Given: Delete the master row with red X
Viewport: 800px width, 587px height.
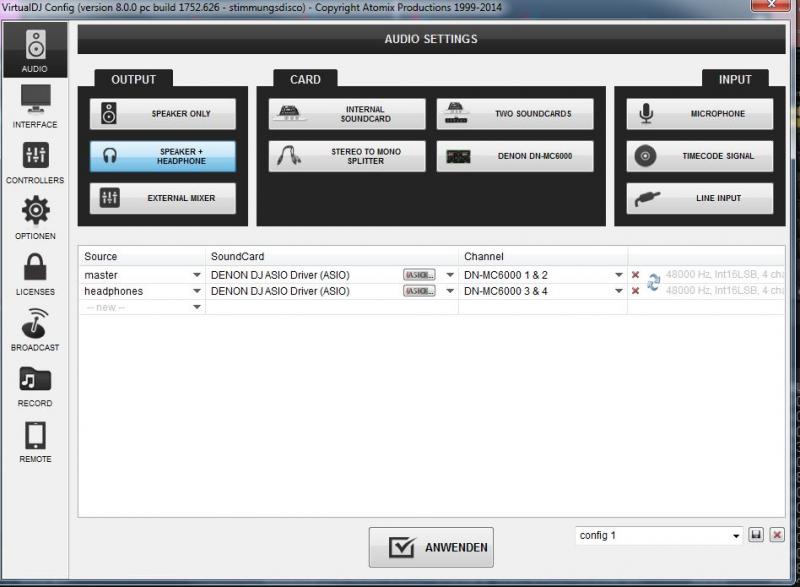Looking at the screenshot, I should click(635, 275).
